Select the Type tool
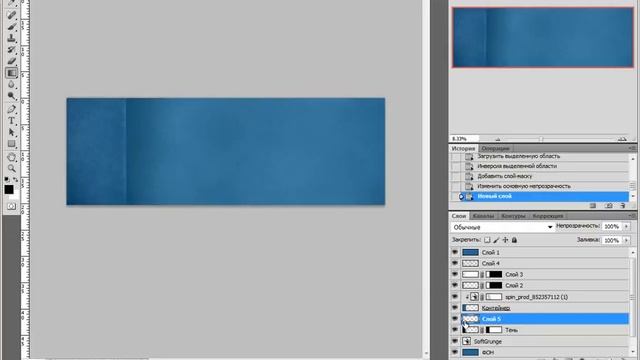This screenshot has width=640, height=360. (11, 121)
